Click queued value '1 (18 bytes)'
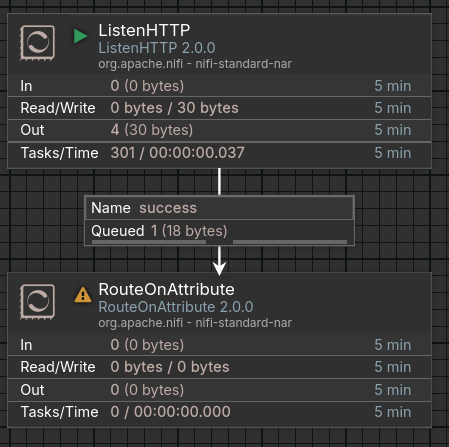This screenshot has width=449, height=447. tap(189, 231)
